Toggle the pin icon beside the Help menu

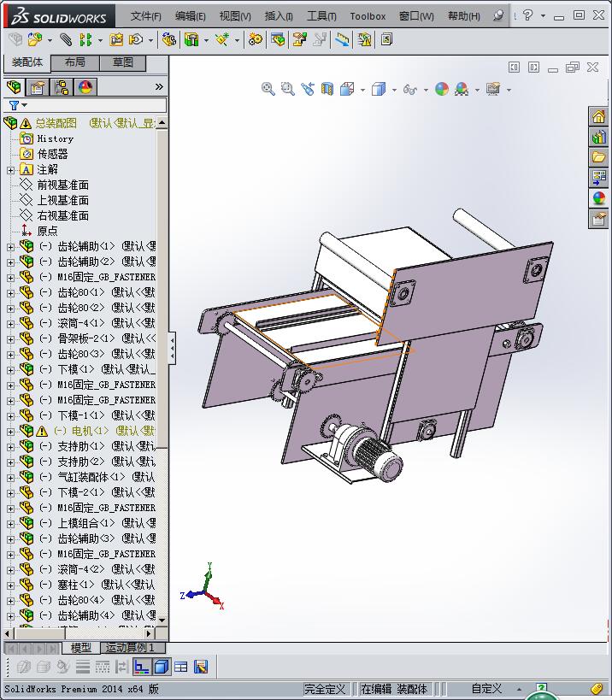point(498,16)
